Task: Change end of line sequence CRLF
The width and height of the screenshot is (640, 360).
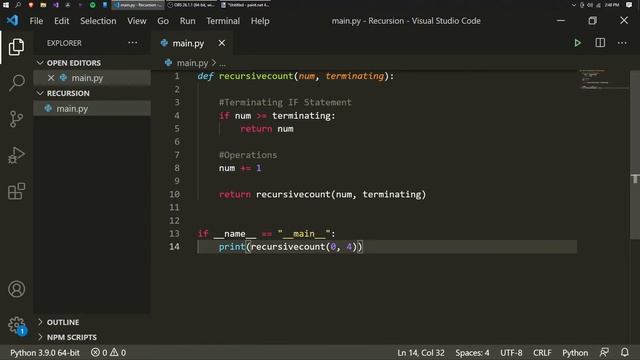Action: [542, 352]
